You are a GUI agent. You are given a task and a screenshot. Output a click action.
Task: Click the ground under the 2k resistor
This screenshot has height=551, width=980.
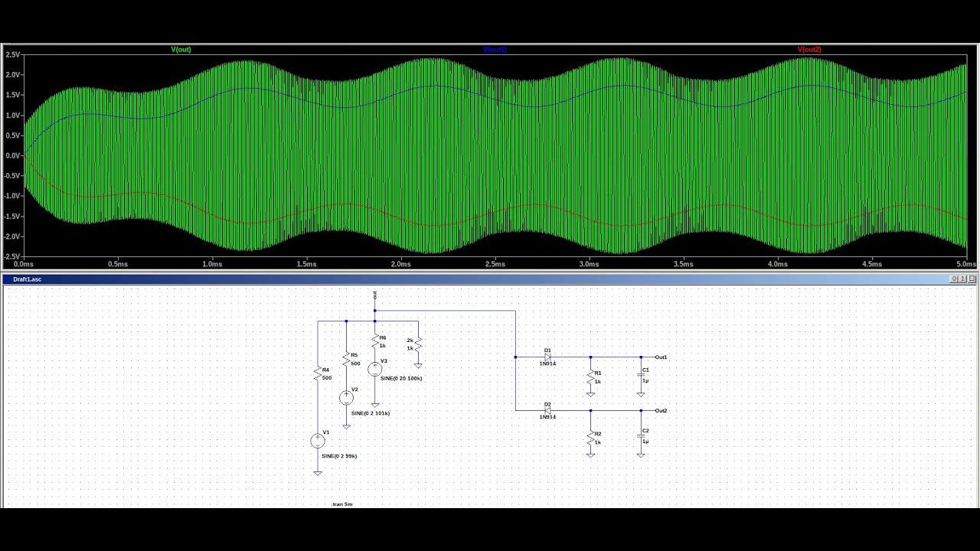[x=418, y=365]
